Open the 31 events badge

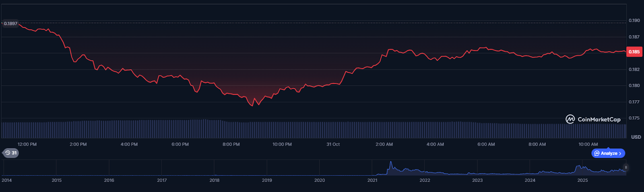(x=11, y=153)
